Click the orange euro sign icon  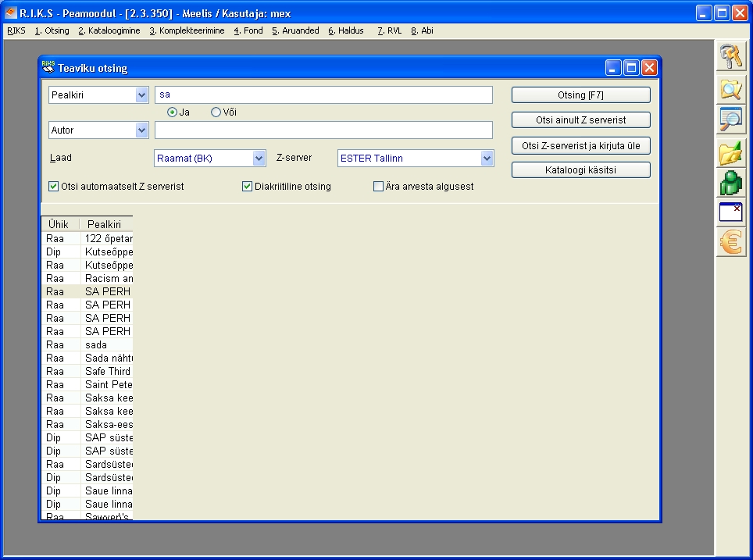tap(731, 242)
